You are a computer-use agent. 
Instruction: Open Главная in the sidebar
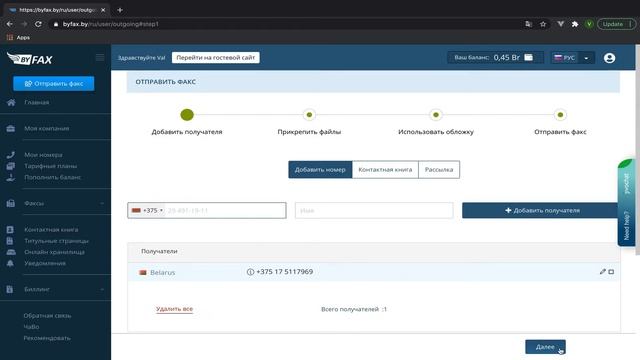37,102
